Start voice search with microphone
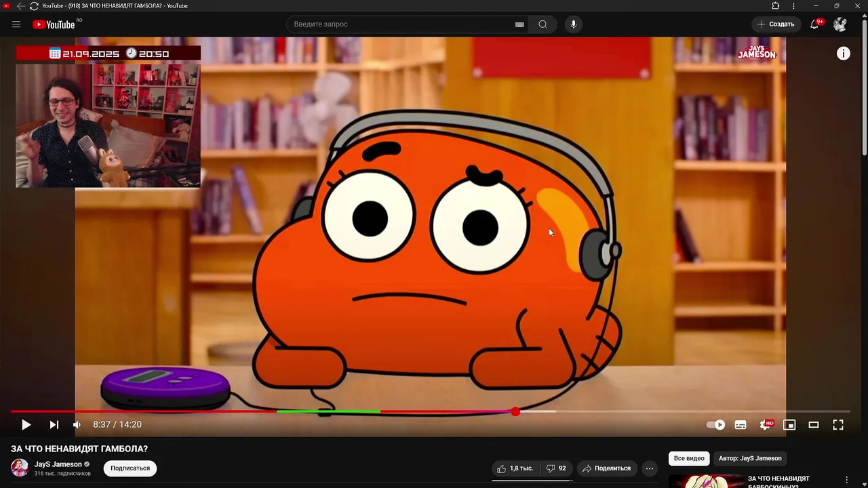This screenshot has width=868, height=488. coord(574,24)
